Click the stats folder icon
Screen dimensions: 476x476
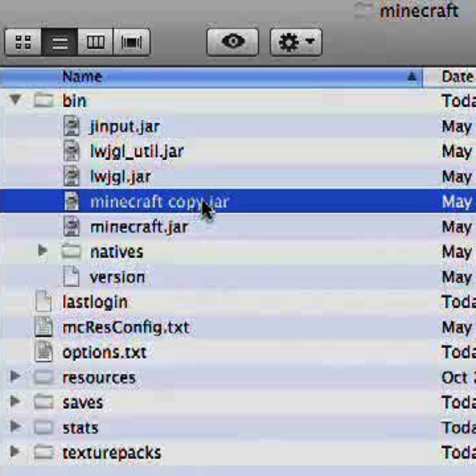click(43, 427)
